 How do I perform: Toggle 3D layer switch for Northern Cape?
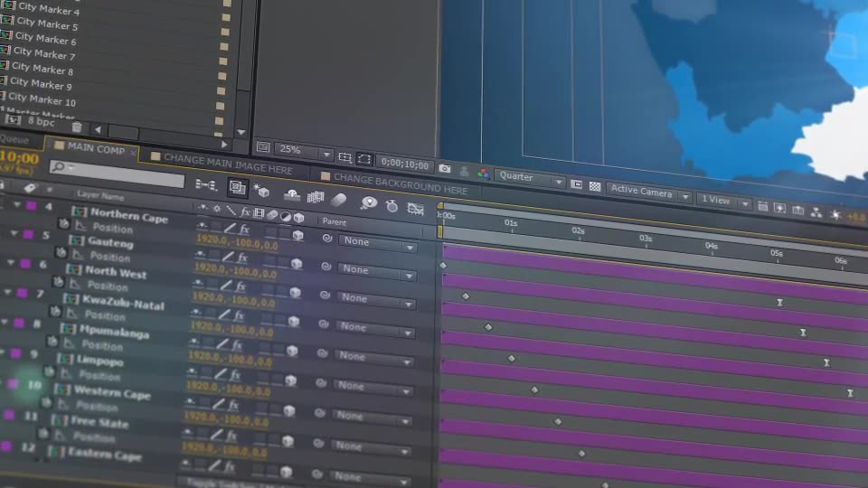pyautogui.click(x=297, y=235)
